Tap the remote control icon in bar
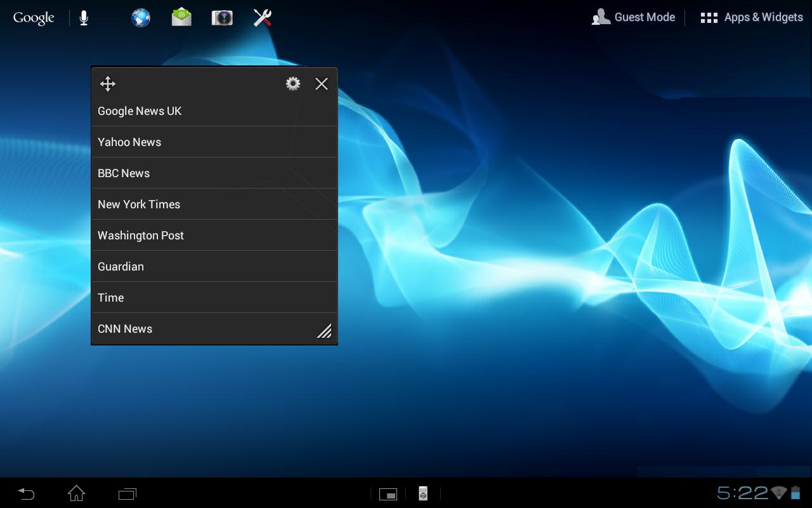812x508 pixels. (423, 493)
